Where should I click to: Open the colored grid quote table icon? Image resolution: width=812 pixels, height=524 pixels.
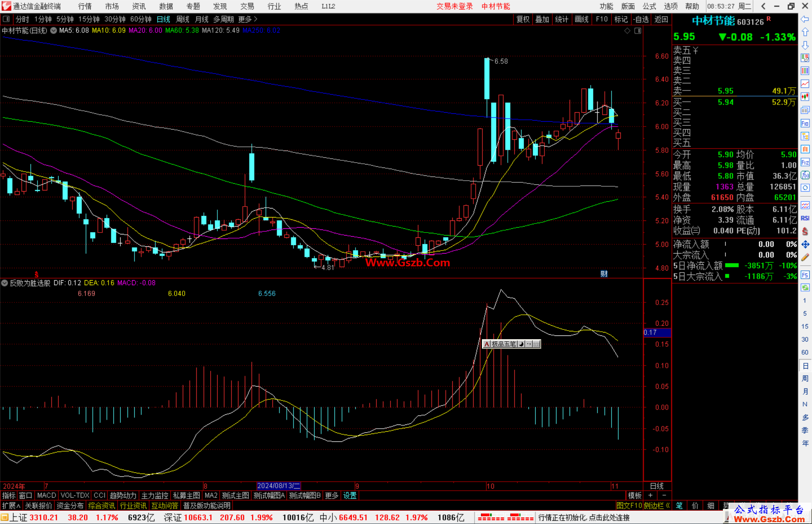(x=805, y=71)
